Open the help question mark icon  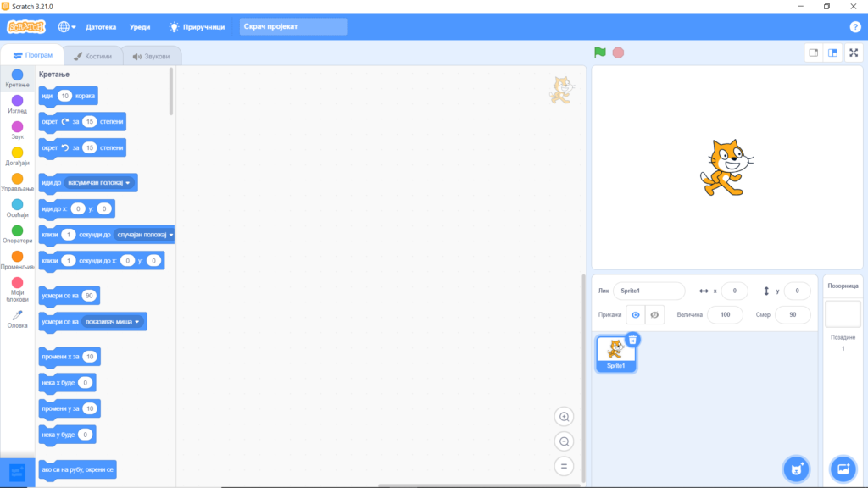click(x=854, y=26)
